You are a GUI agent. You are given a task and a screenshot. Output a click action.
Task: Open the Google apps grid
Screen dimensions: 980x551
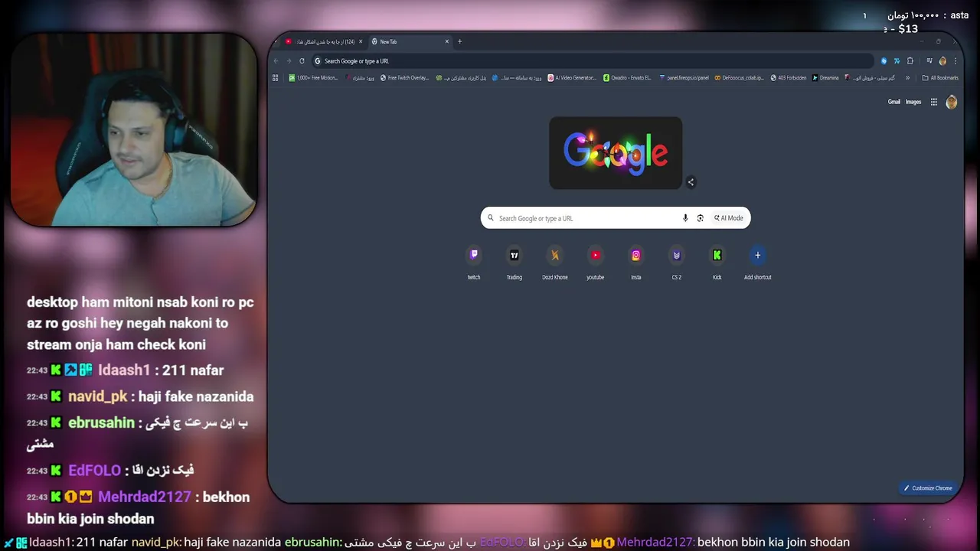click(934, 102)
